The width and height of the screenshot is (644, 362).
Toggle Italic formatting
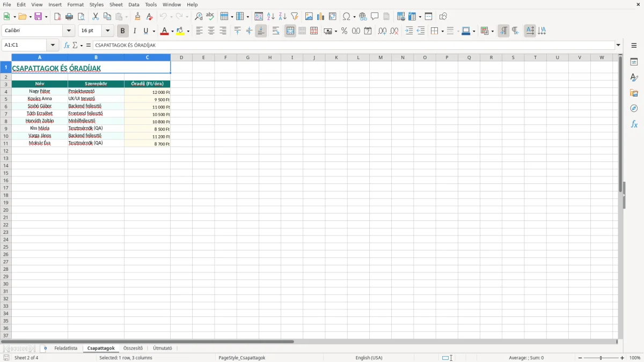[135, 31]
